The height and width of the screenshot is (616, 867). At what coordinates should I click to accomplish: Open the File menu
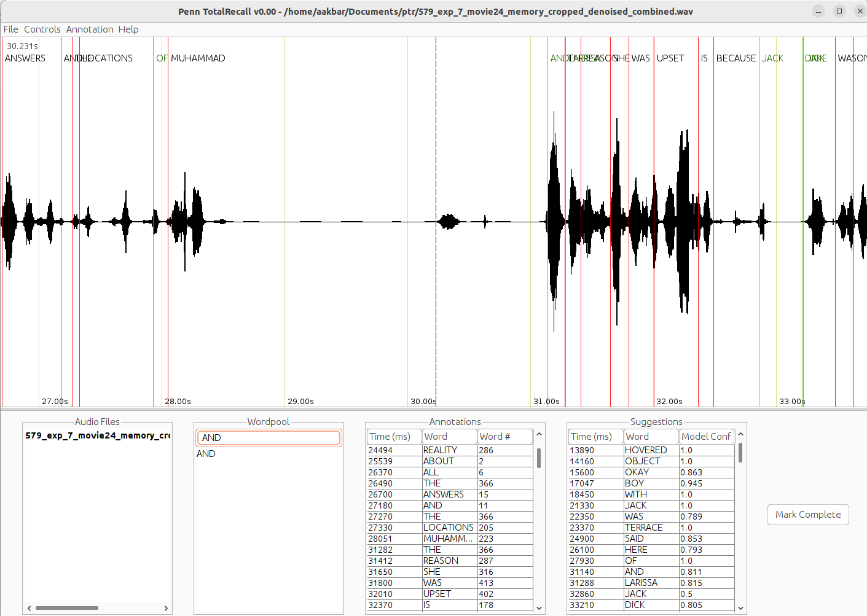11,29
